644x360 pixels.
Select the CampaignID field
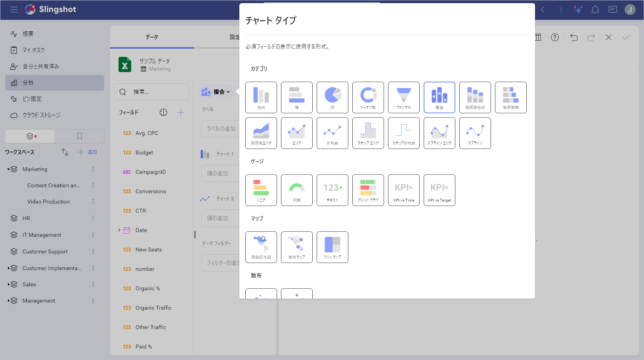[151, 172]
